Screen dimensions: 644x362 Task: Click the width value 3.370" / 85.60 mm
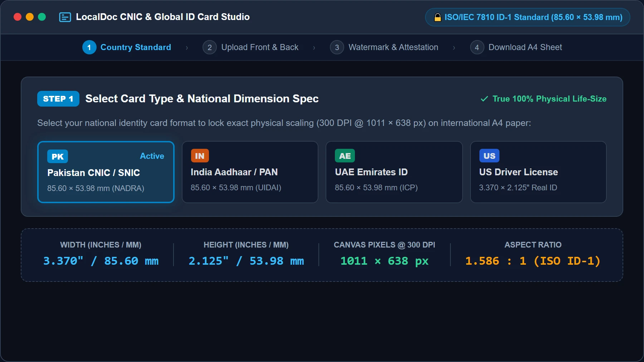[101, 261]
